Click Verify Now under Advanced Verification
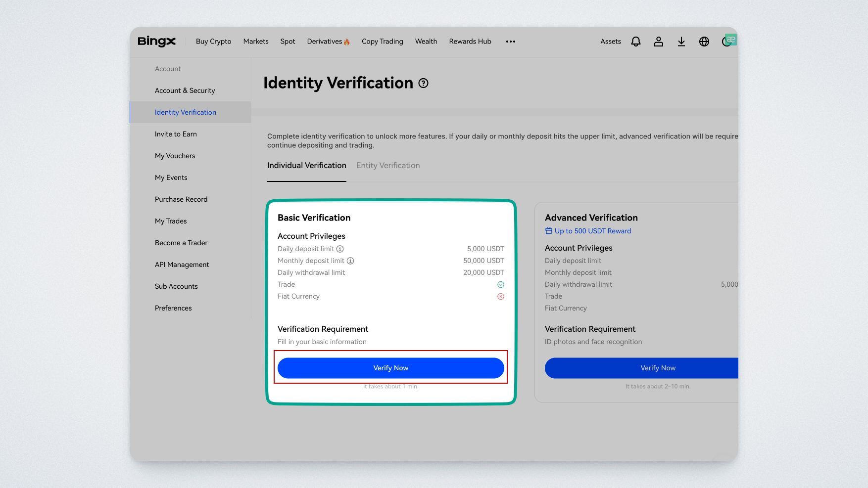 (x=657, y=368)
